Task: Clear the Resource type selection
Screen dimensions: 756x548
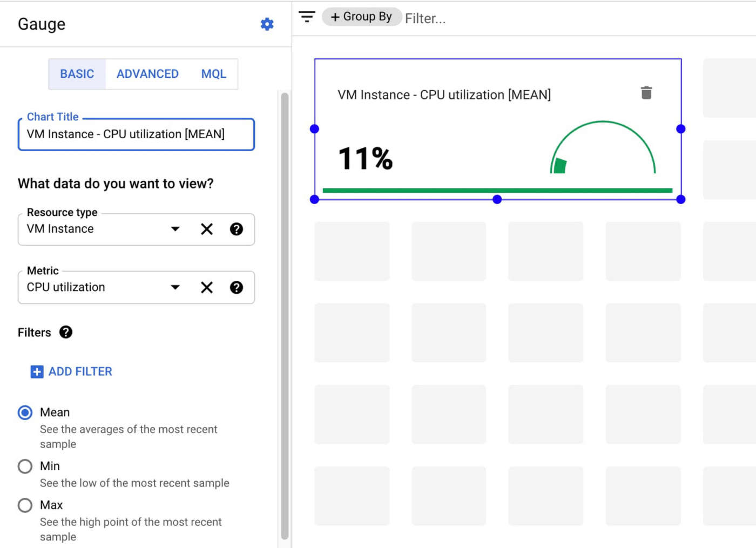Action: point(207,229)
